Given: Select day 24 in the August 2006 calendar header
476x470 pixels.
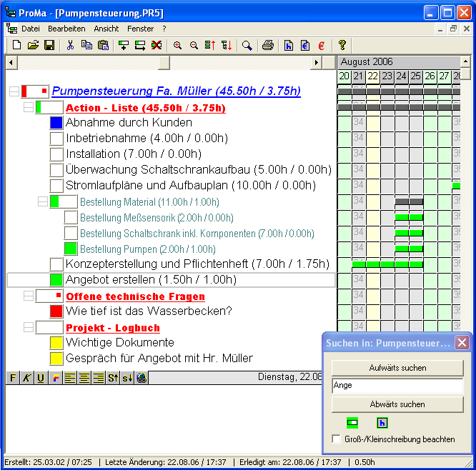Looking at the screenshot, I should (402, 76).
